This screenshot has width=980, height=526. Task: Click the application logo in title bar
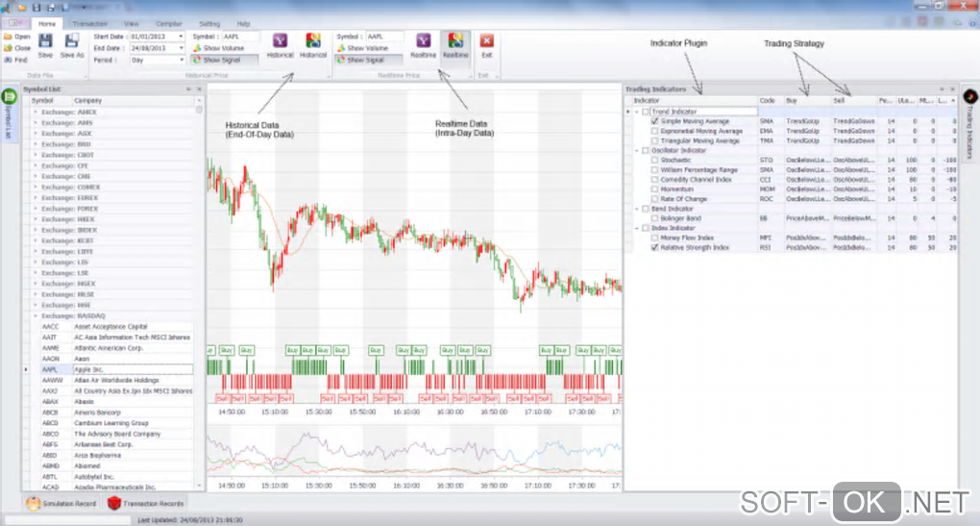click(7, 8)
